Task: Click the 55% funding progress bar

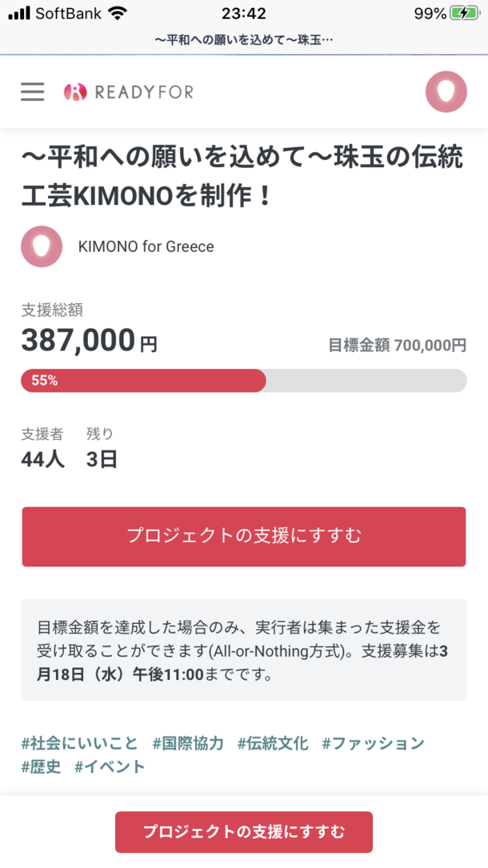Action: [243, 381]
